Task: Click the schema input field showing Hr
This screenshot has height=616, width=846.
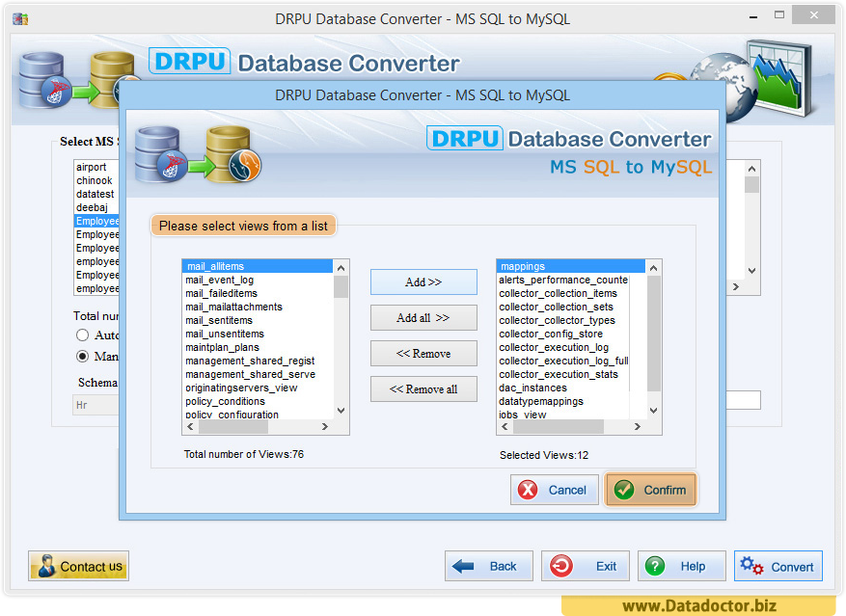Action: [96, 405]
